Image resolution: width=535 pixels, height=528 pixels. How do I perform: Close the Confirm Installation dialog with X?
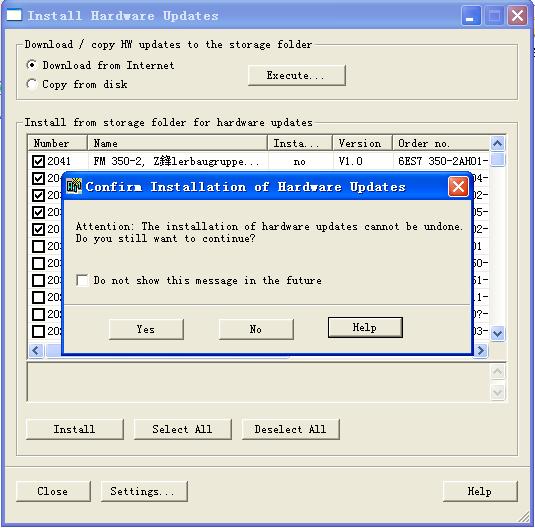[458, 187]
